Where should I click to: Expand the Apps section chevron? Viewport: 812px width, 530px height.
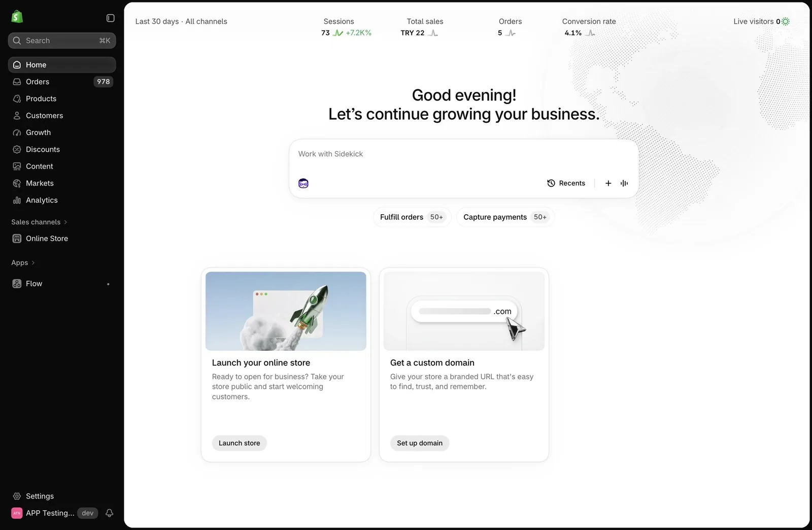coord(33,263)
